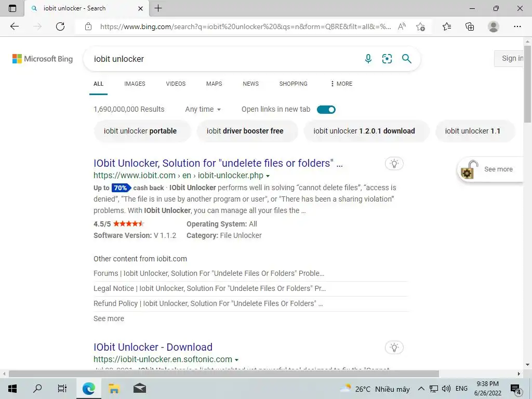
Task: Click the See more side card
Action: pos(490,169)
